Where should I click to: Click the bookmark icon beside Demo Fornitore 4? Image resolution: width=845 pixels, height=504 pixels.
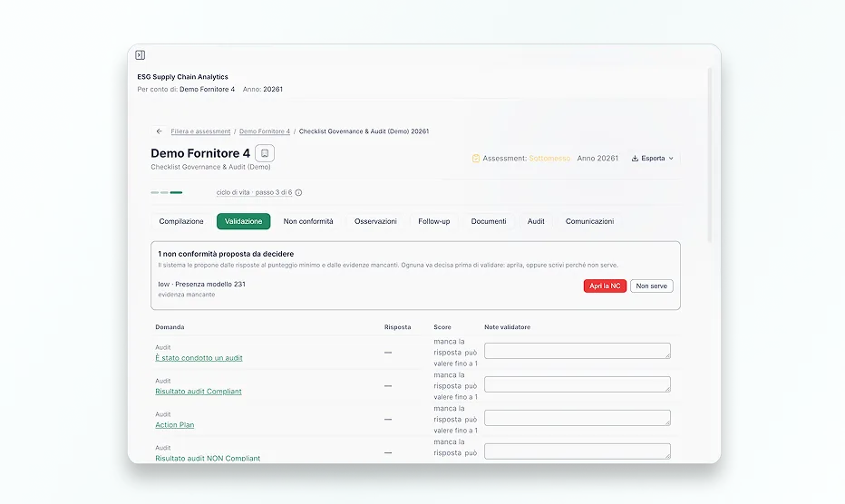[265, 153]
